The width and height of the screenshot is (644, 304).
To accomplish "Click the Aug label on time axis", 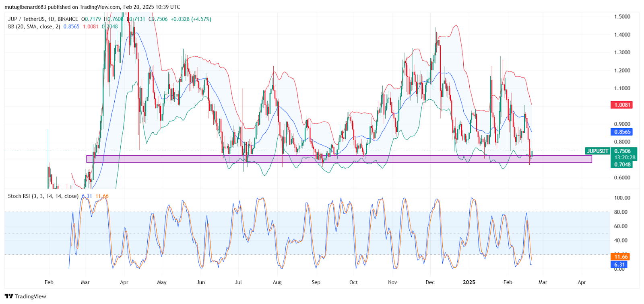I will [277, 282].
